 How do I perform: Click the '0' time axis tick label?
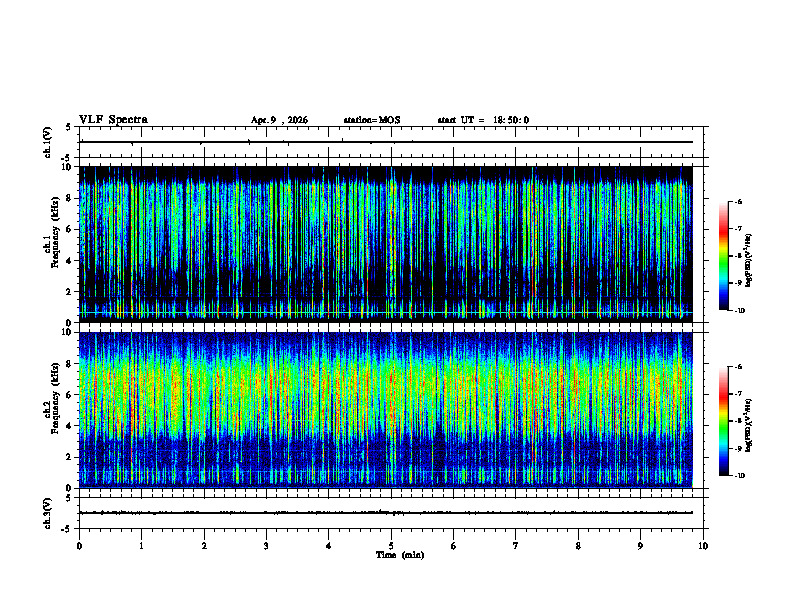click(79, 546)
